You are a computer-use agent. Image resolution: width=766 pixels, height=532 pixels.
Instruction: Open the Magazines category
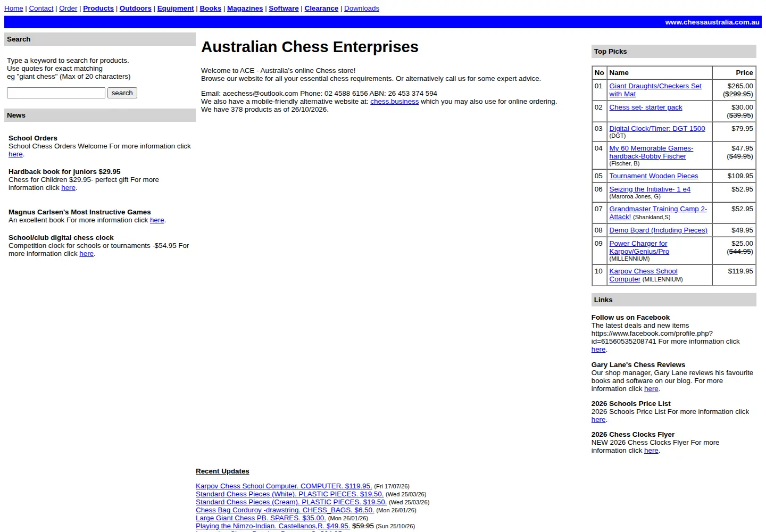click(x=245, y=9)
